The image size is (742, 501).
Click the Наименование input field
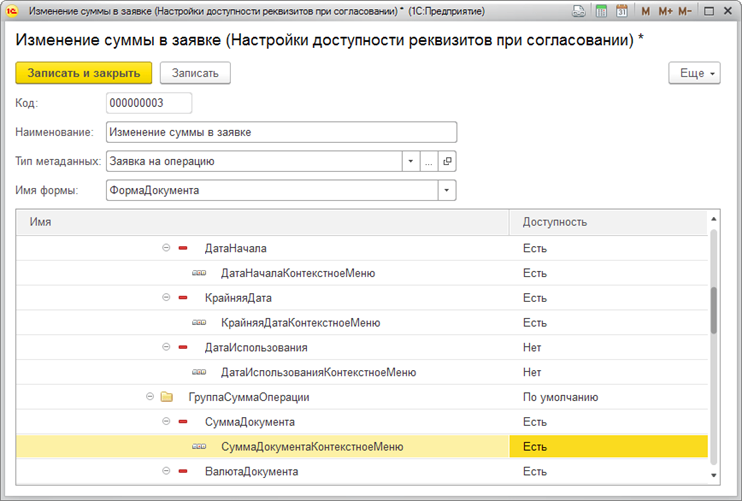[280, 132]
